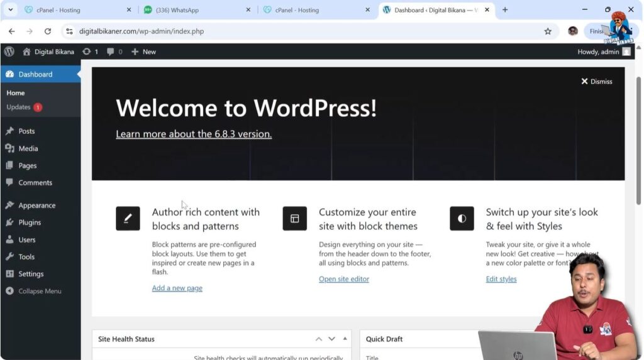Click Edit styles link

pos(501,279)
